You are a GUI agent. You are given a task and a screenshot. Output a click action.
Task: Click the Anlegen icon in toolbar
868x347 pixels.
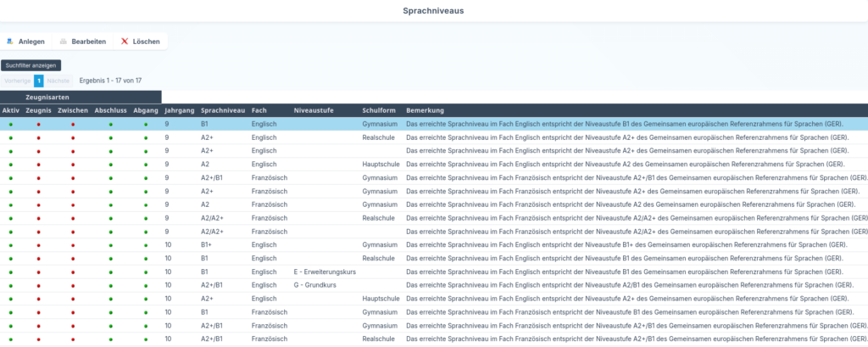pyautogui.click(x=9, y=41)
